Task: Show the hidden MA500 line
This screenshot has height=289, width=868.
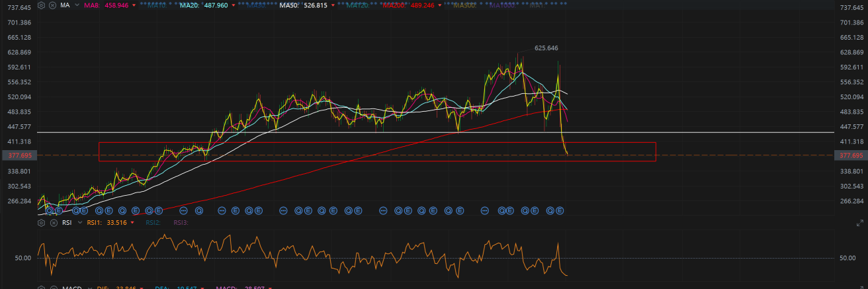Action: point(464,5)
